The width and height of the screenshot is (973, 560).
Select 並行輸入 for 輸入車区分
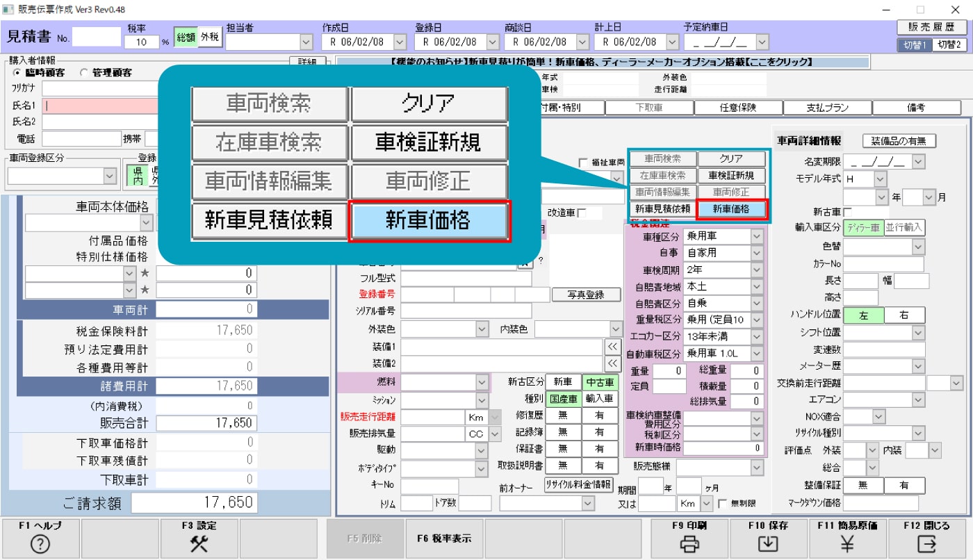[904, 228]
